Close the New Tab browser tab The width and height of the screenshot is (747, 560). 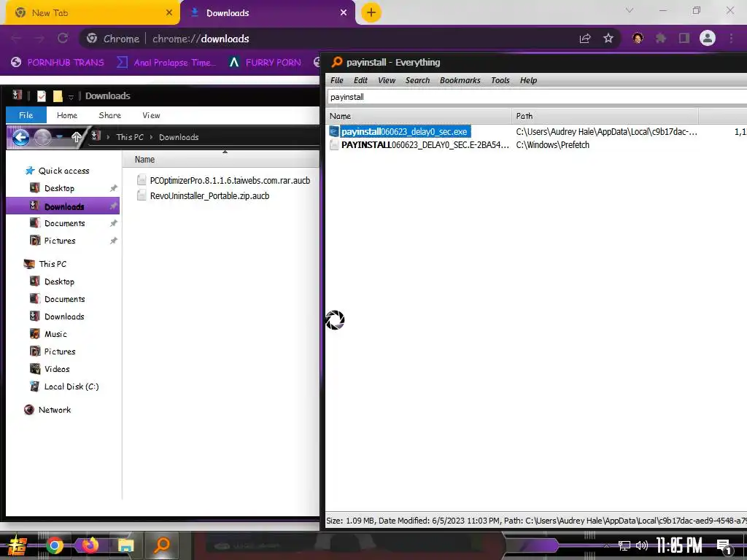[169, 13]
